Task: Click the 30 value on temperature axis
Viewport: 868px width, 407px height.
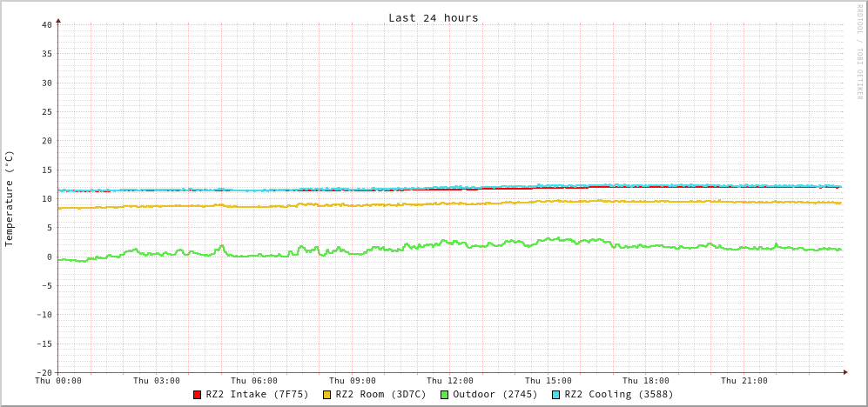Action: [46, 83]
